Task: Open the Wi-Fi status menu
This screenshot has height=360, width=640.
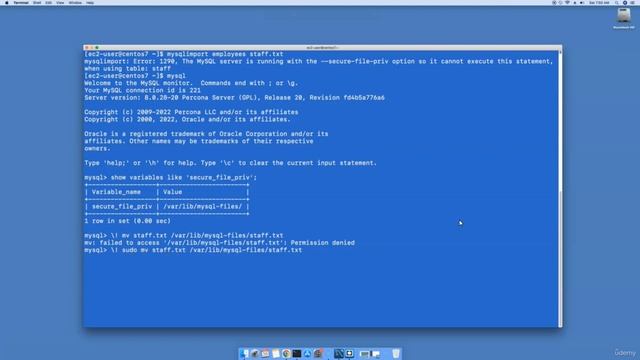Action: [567, 2]
